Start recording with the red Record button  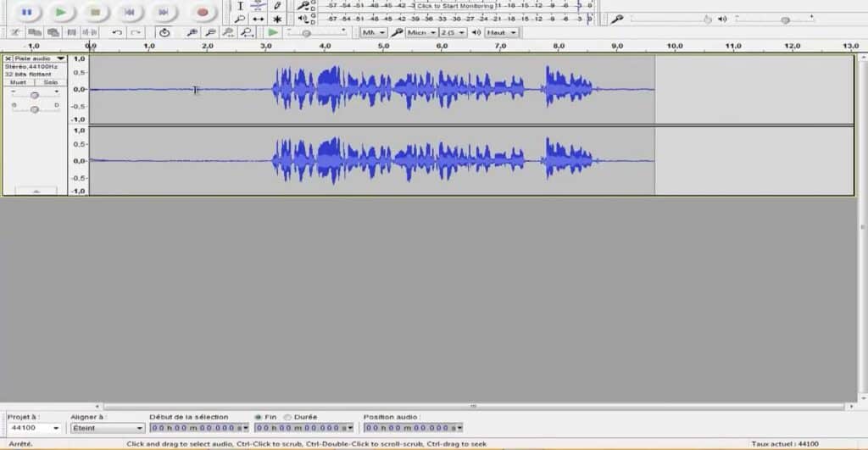click(203, 11)
